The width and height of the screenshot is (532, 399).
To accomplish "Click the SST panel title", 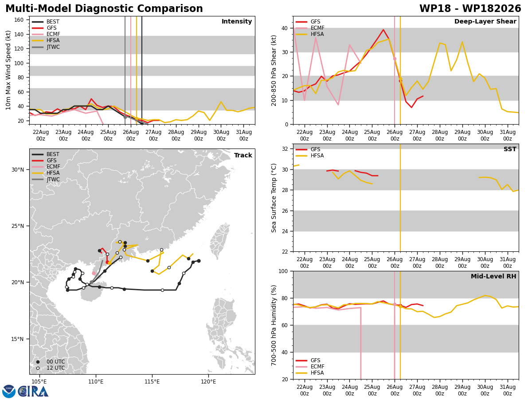I will point(510,149).
